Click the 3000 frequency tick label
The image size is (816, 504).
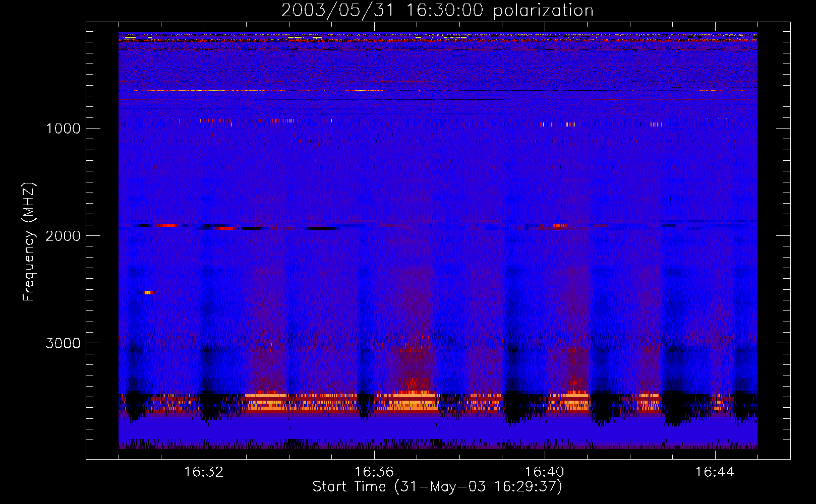pyautogui.click(x=63, y=343)
